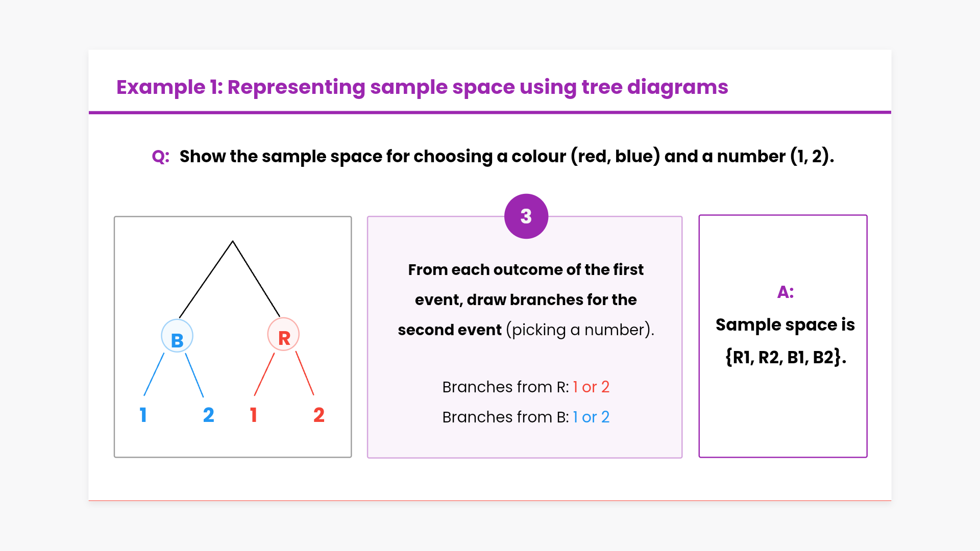Click the red number 2 leaf
This screenshot has width=980, height=551.
[318, 415]
